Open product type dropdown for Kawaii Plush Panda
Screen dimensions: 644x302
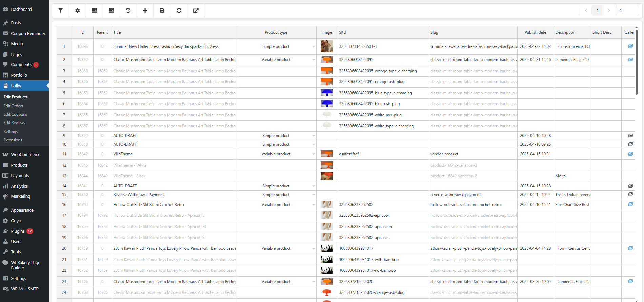(x=314, y=248)
